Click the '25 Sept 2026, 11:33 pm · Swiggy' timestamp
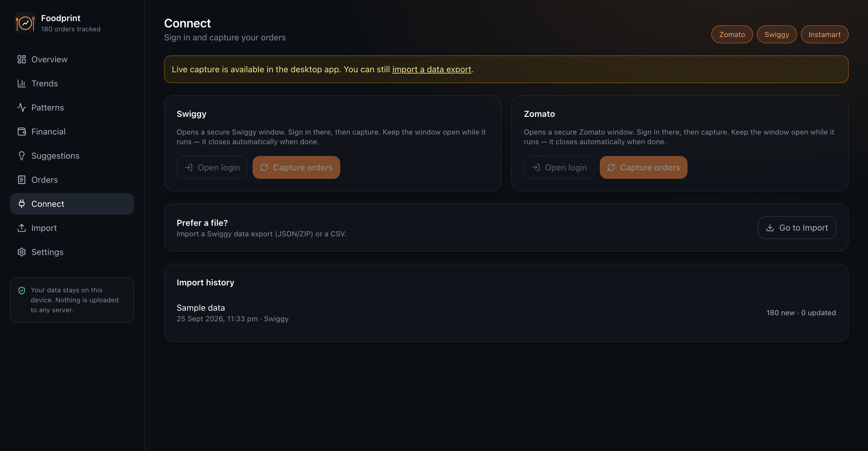This screenshot has height=451, width=868. (232, 319)
